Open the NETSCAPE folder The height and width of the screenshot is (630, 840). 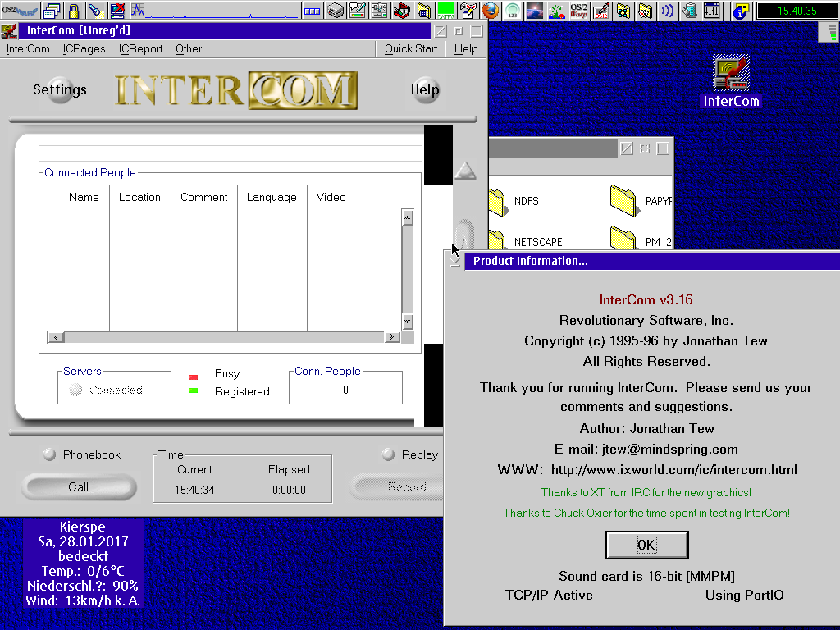click(526, 241)
